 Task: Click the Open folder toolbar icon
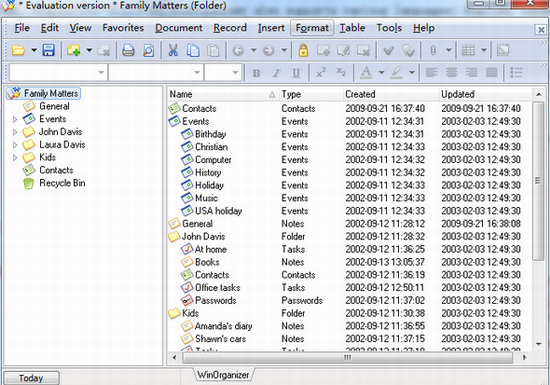[18, 50]
